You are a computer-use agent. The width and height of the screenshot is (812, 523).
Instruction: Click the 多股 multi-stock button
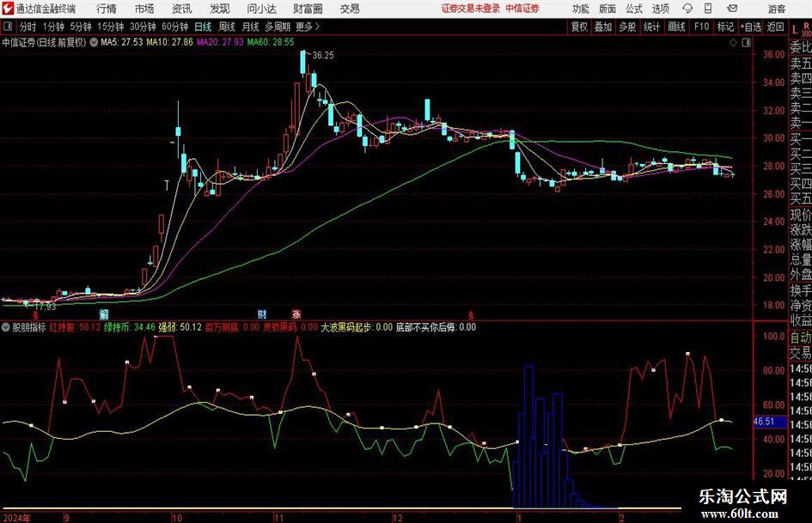coord(627,27)
